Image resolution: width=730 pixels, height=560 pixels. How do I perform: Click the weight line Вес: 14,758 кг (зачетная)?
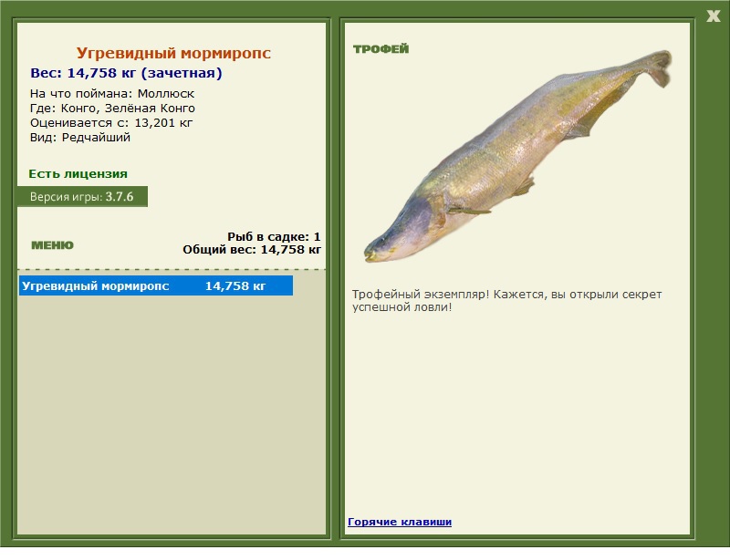126,73
